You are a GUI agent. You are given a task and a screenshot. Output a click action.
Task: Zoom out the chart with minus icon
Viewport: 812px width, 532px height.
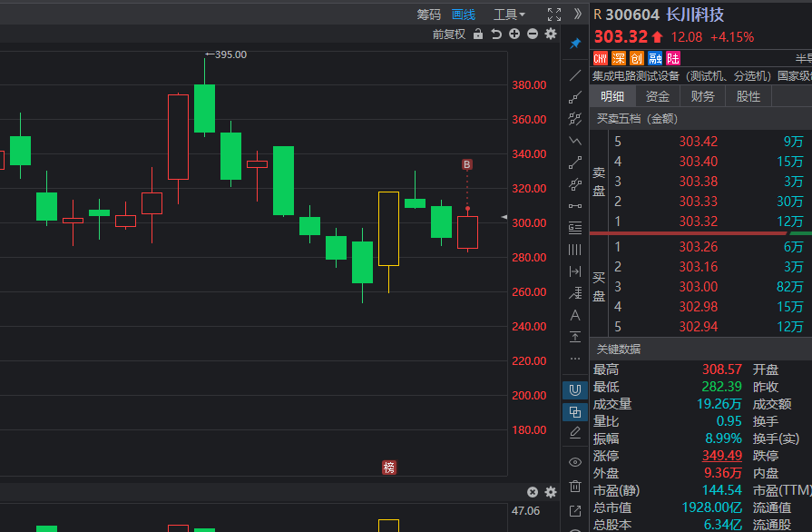(x=533, y=34)
